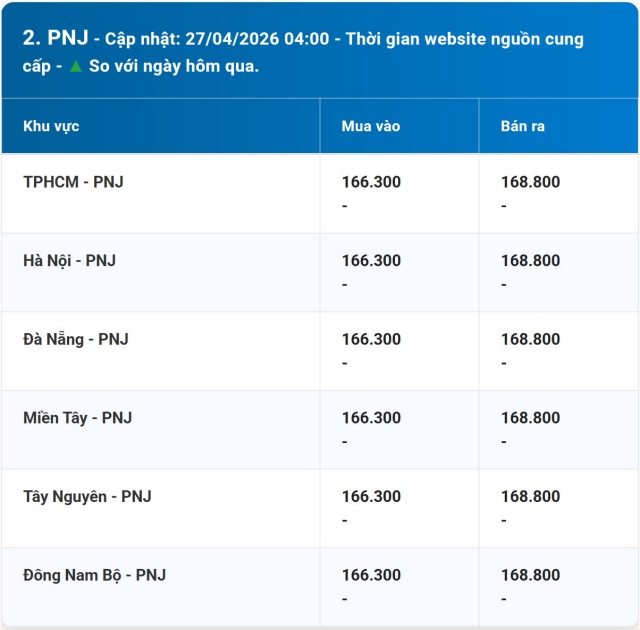Select the "Đông Nam Bộ - PNJ" region label
The image size is (640, 630).
[x=94, y=575]
